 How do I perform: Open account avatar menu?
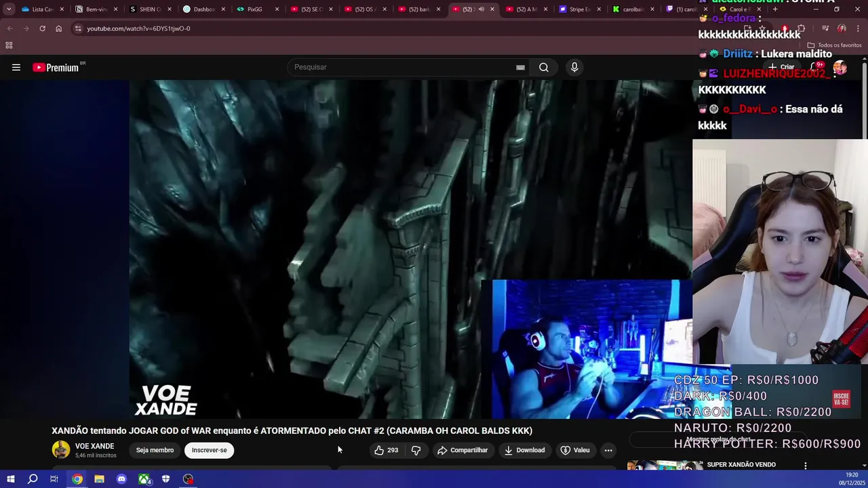[x=840, y=67]
